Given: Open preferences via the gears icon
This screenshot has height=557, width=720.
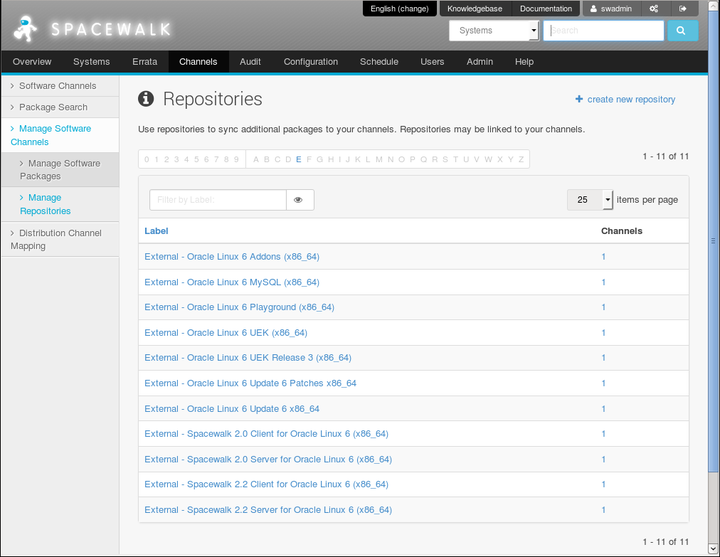Looking at the screenshot, I should click(653, 9).
